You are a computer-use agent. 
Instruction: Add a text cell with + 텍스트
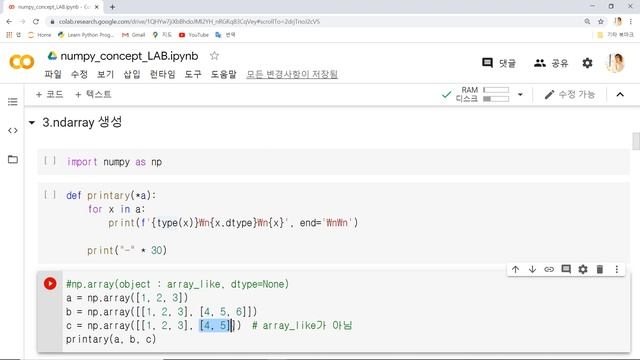pyautogui.click(x=93, y=95)
